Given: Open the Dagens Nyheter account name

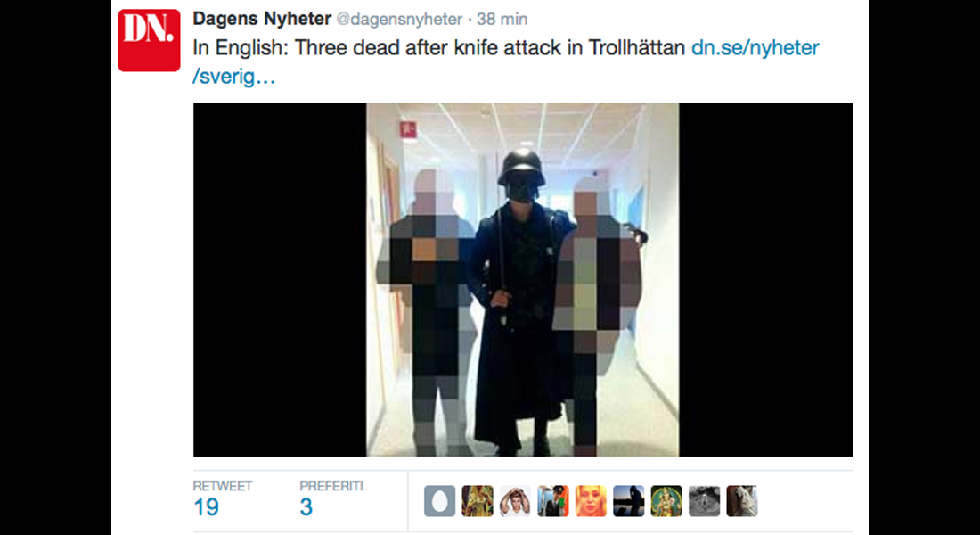Looking at the screenshot, I should coord(262,20).
